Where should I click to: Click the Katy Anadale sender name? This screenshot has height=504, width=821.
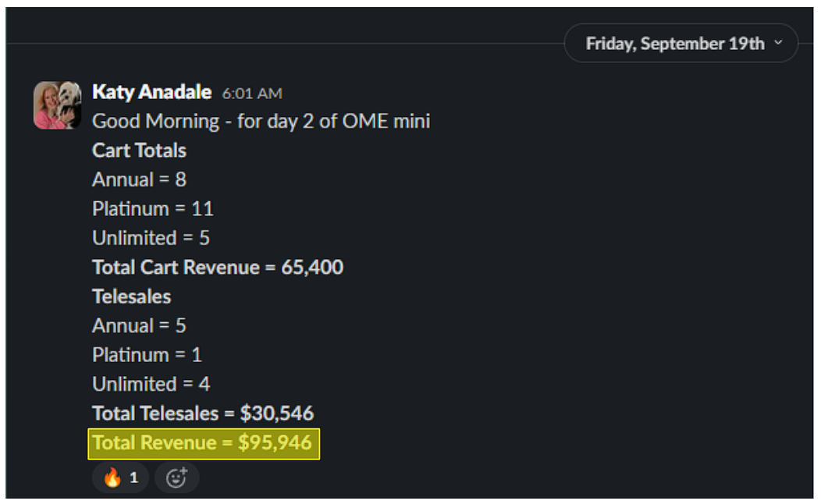[x=151, y=92]
